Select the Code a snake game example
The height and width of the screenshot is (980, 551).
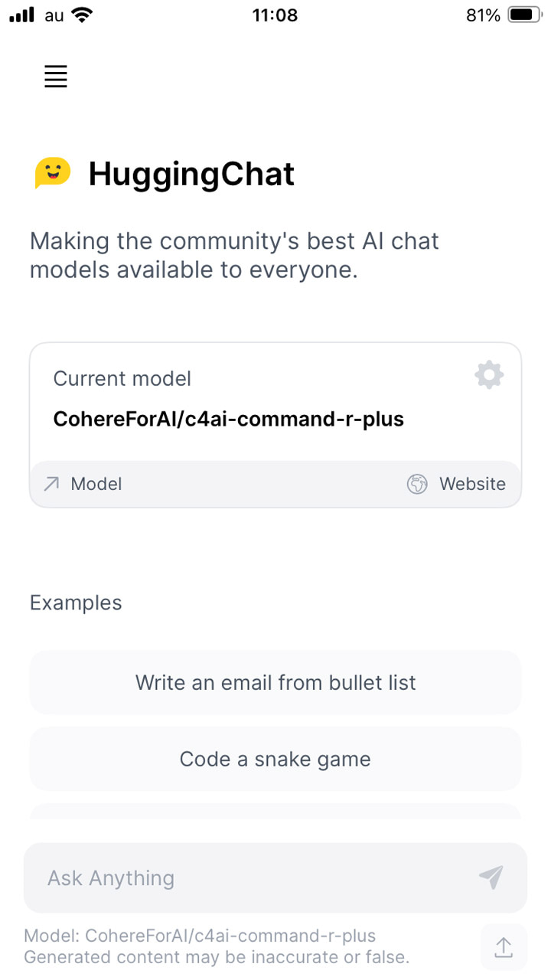tap(275, 759)
